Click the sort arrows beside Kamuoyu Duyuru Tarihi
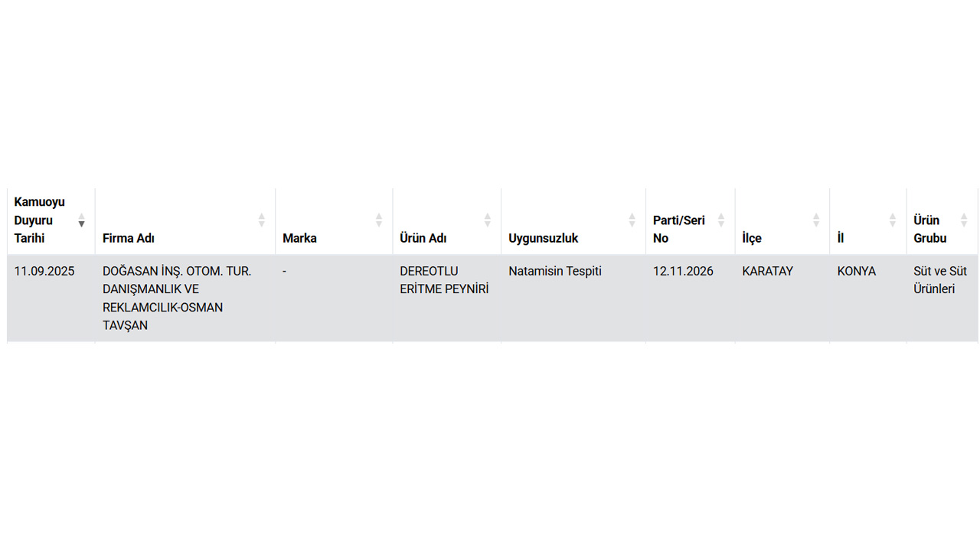The width and height of the screenshot is (980, 551). click(x=81, y=220)
